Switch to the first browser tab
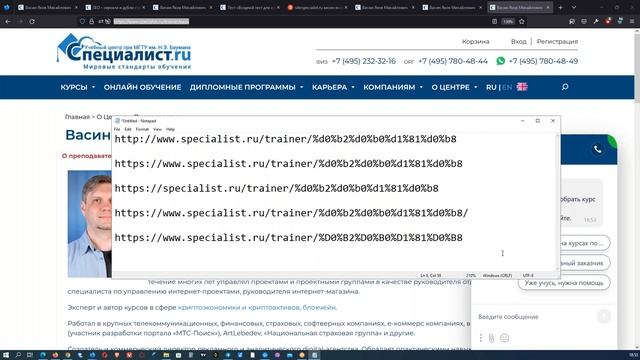 click(x=48, y=7)
